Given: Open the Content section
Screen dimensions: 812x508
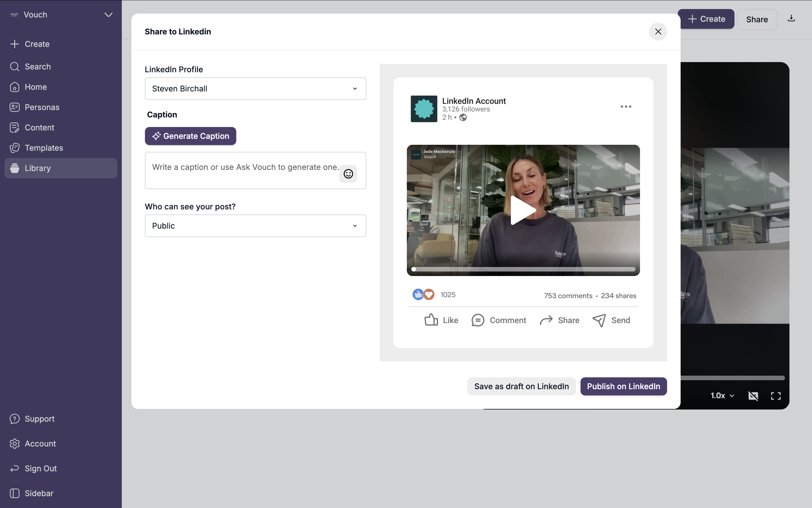Looking at the screenshot, I should 61,128.
